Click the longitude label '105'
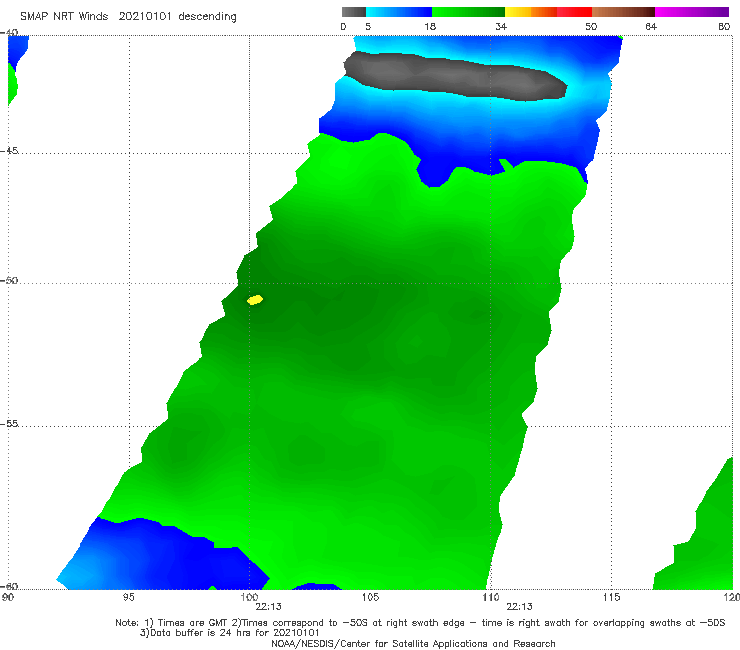740x650 pixels. (x=370, y=598)
